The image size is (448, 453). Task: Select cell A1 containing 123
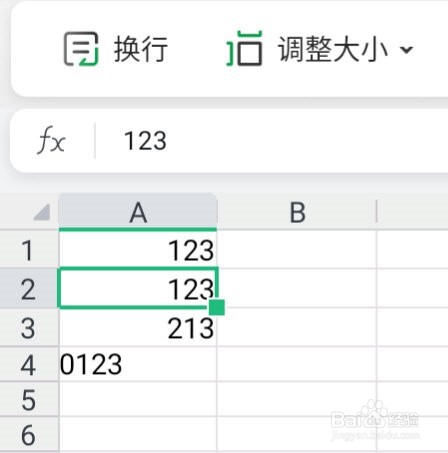click(x=138, y=250)
